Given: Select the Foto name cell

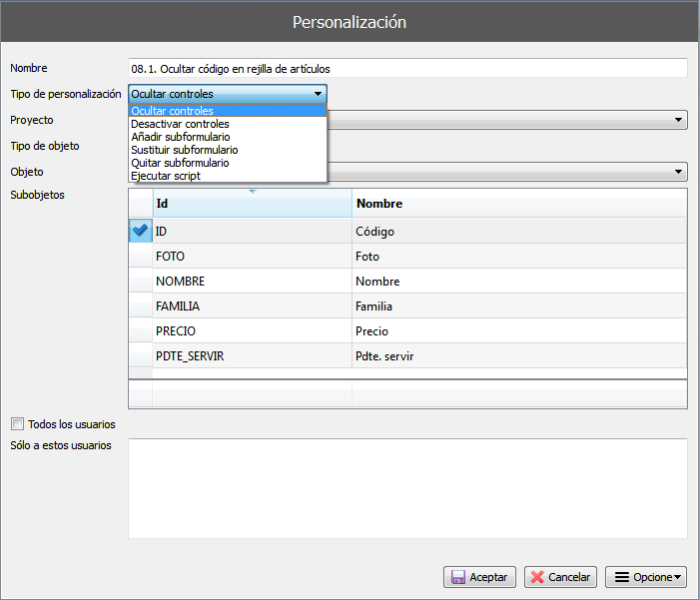Looking at the screenshot, I should [x=519, y=256].
